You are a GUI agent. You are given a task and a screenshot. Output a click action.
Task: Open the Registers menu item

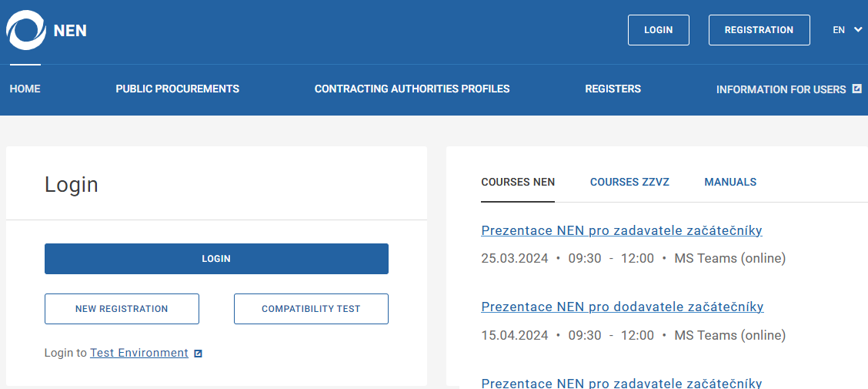coord(613,89)
